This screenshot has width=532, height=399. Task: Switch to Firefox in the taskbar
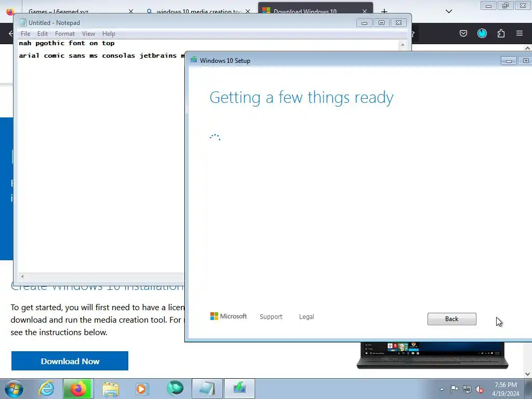click(x=78, y=389)
